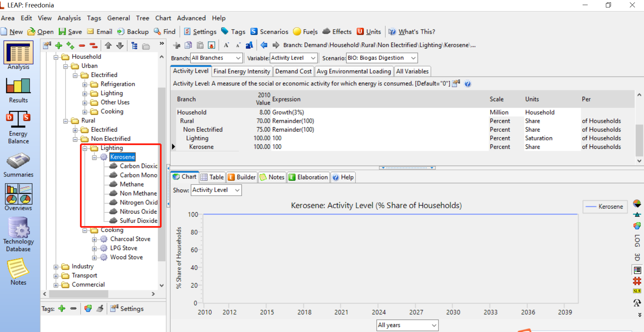Image resolution: width=644 pixels, height=332 pixels.
Task: Switch to the Table tab
Action: (x=212, y=177)
